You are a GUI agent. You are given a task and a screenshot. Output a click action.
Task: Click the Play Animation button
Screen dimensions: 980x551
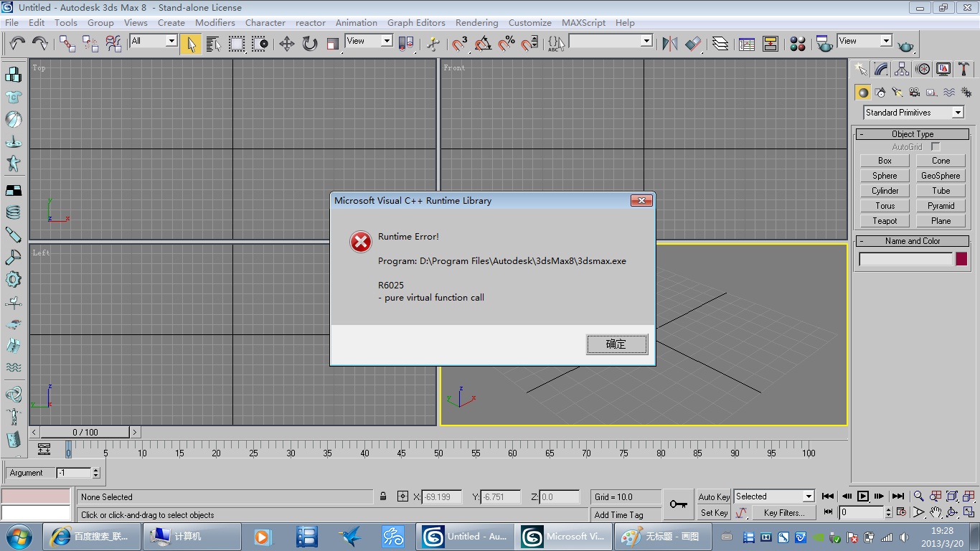pyautogui.click(x=863, y=496)
